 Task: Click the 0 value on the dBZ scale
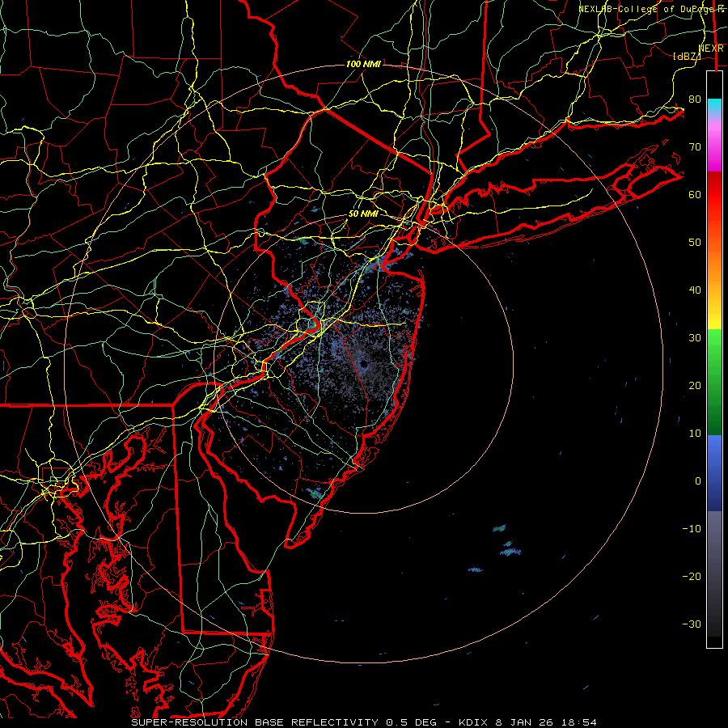point(698,481)
